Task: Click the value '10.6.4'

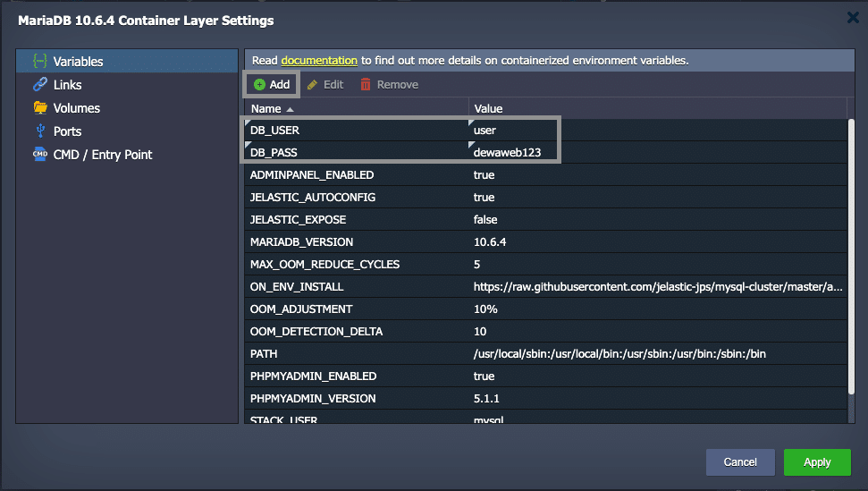Action: pyautogui.click(x=490, y=241)
